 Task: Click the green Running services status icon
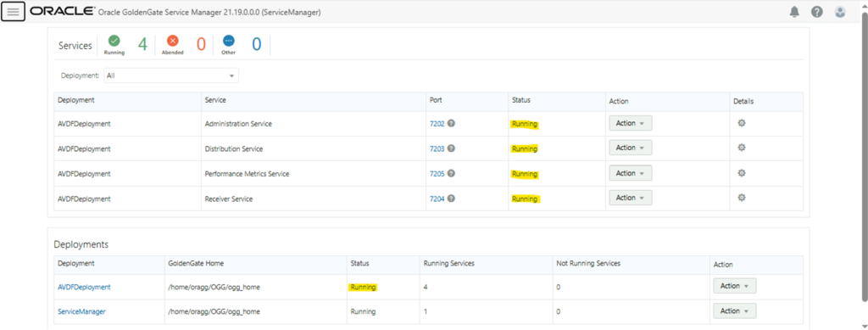tap(114, 41)
